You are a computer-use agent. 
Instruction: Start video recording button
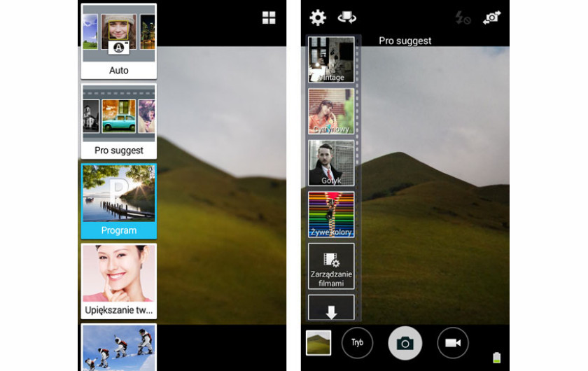[453, 342]
